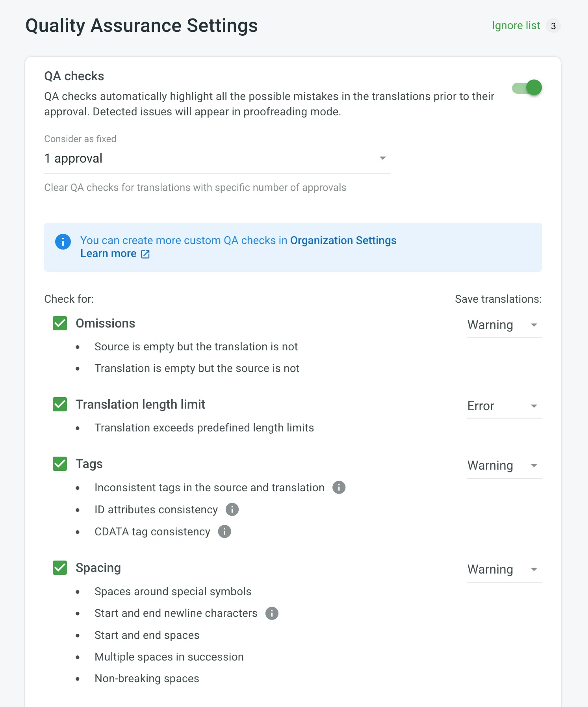Open the Spacing severity dropdown
Image resolution: width=588 pixels, height=707 pixels.
[x=504, y=569]
